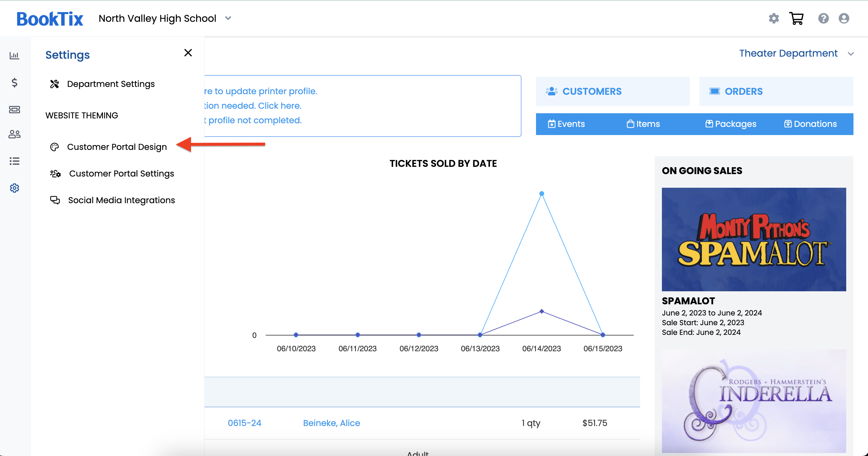Click the Cinderella poster thumbnail
868x456 pixels.
(x=754, y=401)
